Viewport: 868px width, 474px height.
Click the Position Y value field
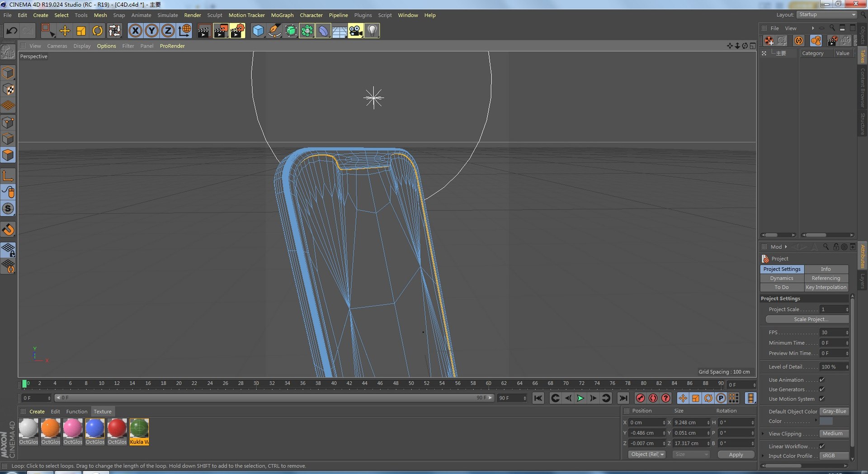point(647,433)
